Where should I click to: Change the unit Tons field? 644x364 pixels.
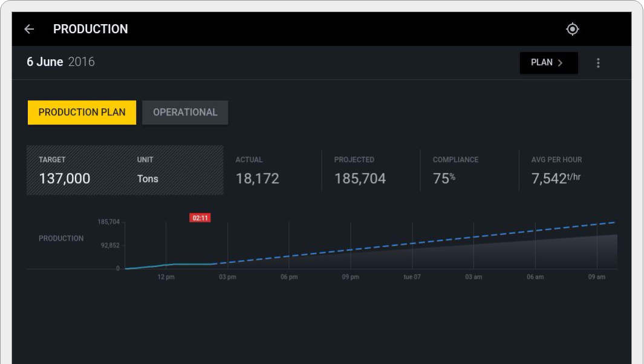pyautogui.click(x=148, y=178)
